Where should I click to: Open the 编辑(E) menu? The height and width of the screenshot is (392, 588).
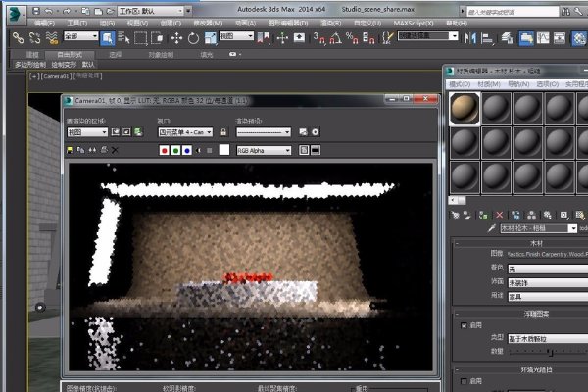[x=44, y=24]
